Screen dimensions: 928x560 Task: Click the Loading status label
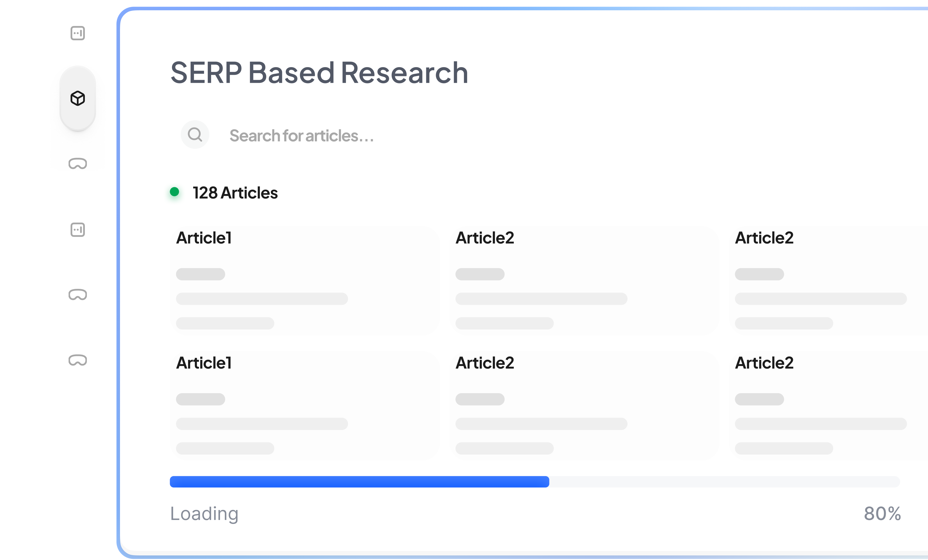point(204,514)
